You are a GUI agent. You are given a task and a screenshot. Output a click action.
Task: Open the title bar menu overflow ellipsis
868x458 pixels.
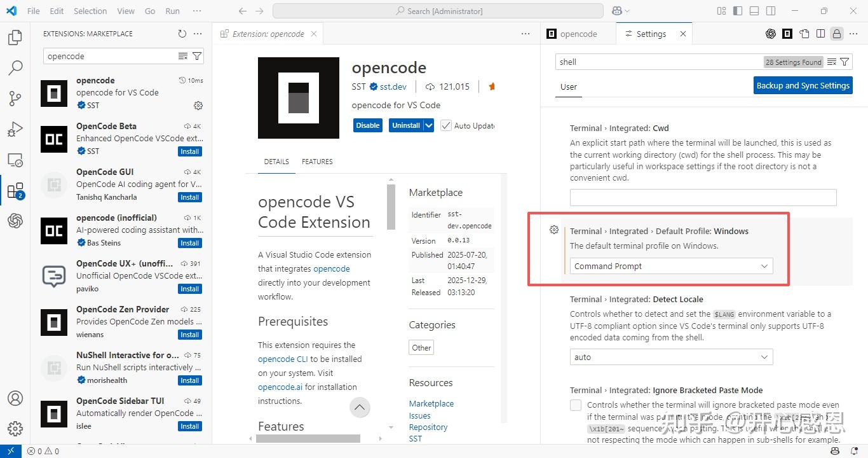click(x=197, y=11)
